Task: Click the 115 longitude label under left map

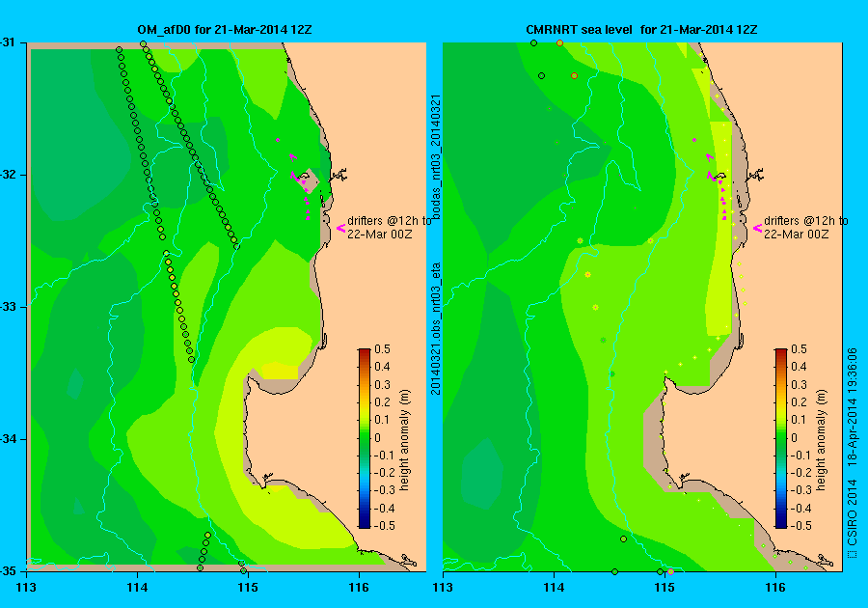Action: pyautogui.click(x=248, y=588)
